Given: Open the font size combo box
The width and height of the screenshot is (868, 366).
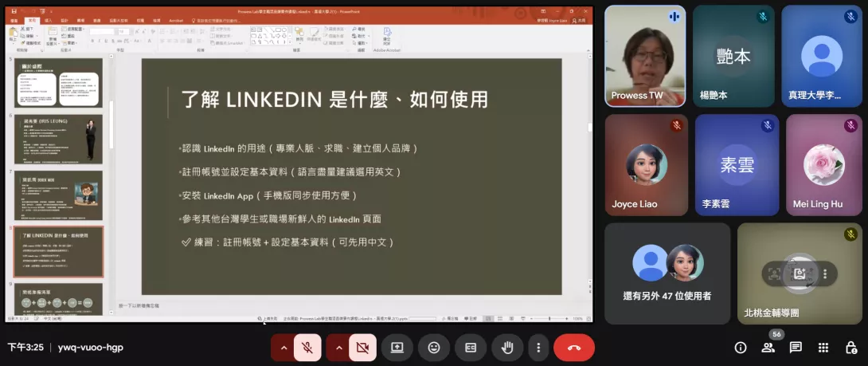Looking at the screenshot, I should (x=124, y=32).
